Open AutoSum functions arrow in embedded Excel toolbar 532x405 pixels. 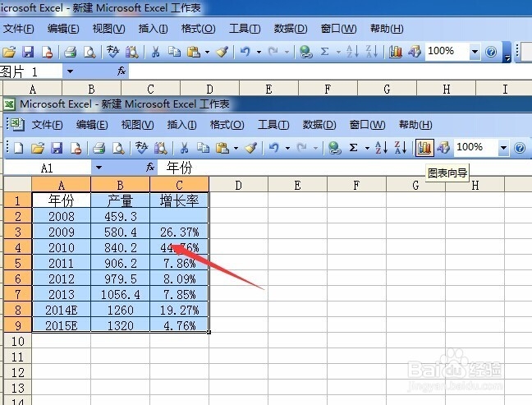(367, 148)
